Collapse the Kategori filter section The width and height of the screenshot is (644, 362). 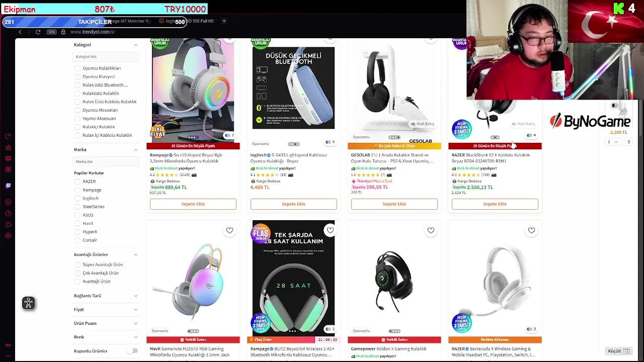click(x=135, y=45)
